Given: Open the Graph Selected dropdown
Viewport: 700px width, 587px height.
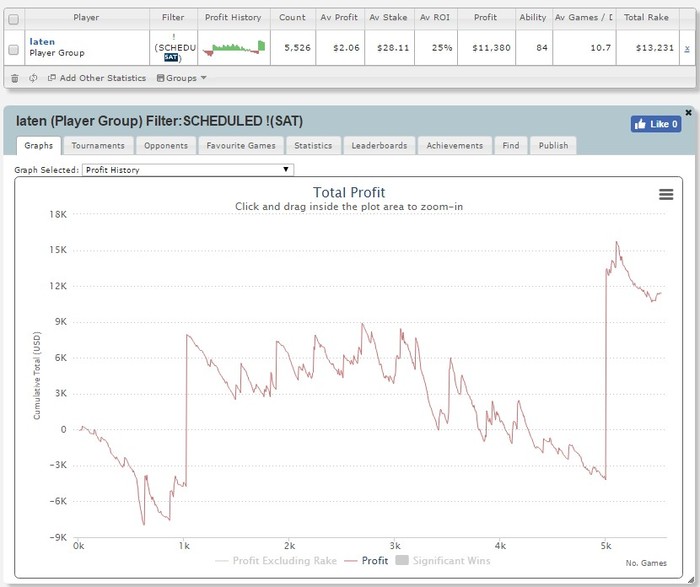Looking at the screenshot, I should [x=188, y=170].
